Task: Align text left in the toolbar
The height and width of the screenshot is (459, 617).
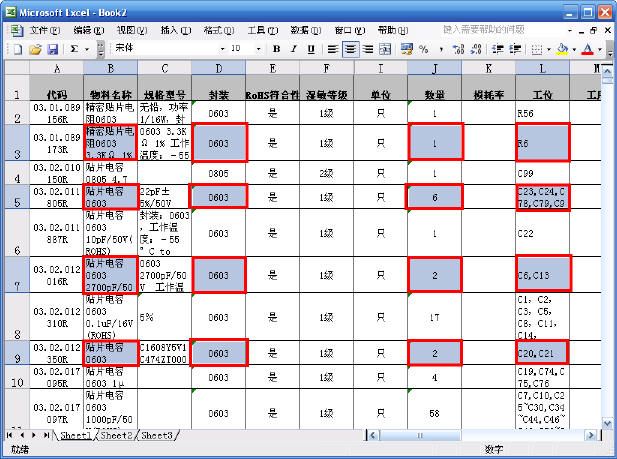Action: tap(332, 48)
